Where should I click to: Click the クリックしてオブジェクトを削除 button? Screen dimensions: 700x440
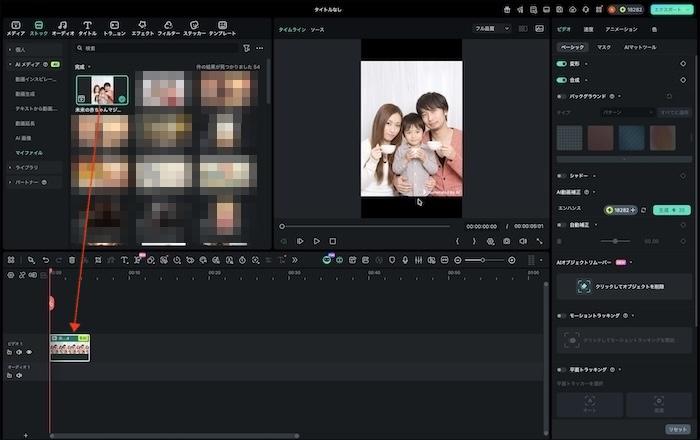tap(624, 286)
